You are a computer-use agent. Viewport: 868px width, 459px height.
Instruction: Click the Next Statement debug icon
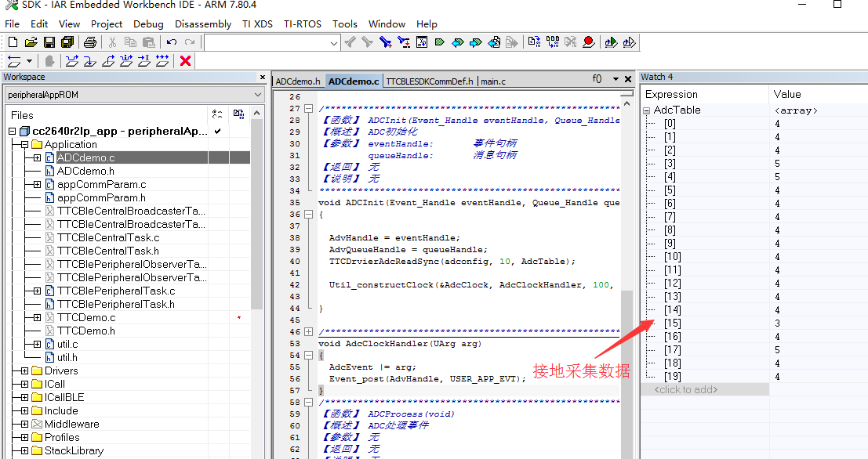coord(126,61)
